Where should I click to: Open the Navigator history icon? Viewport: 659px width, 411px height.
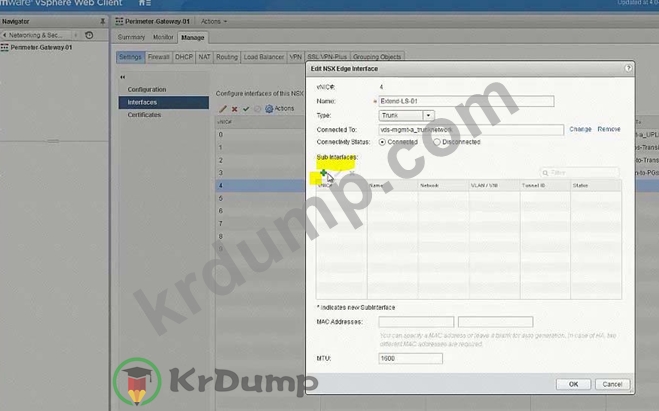(x=89, y=35)
